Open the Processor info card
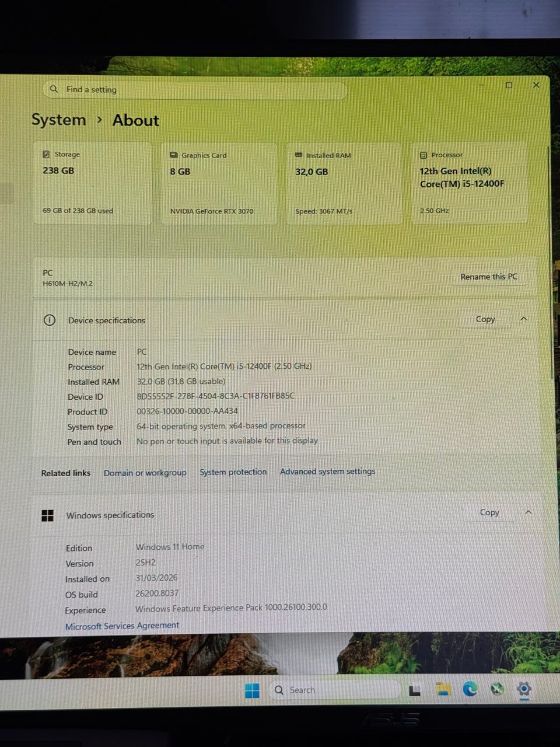 (x=470, y=183)
